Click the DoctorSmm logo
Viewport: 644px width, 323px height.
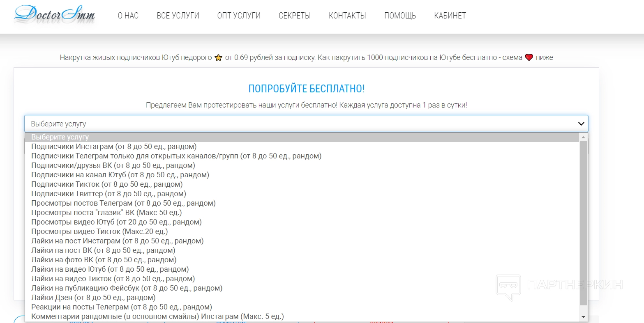pyautogui.click(x=54, y=15)
